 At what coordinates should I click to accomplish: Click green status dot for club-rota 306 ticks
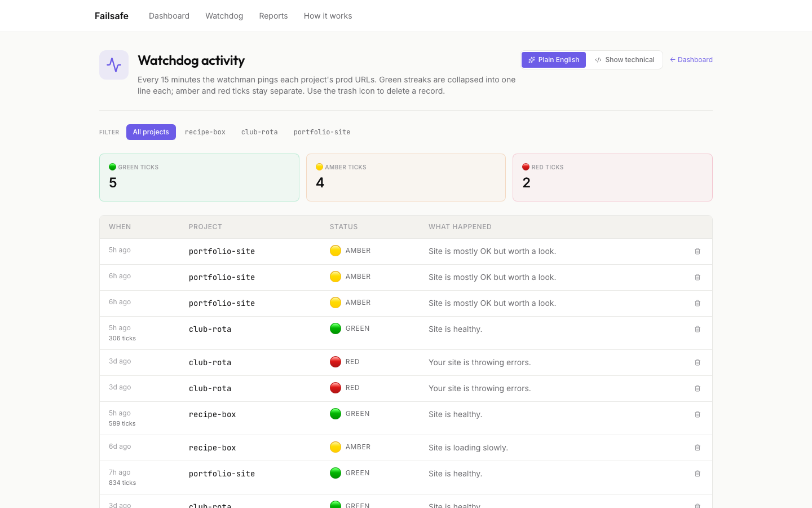336,329
